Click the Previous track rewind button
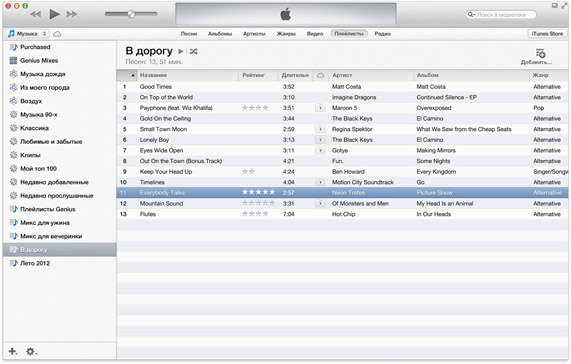 tap(36, 14)
